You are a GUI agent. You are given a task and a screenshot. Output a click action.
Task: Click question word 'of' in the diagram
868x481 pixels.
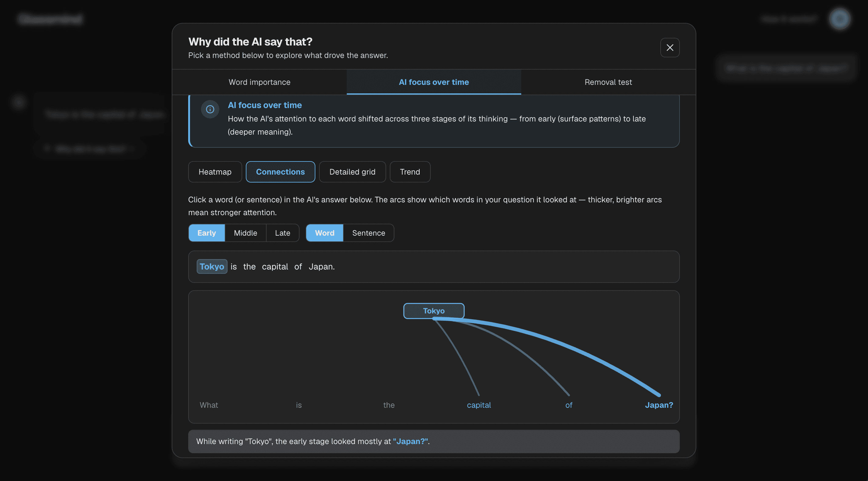pyautogui.click(x=569, y=405)
